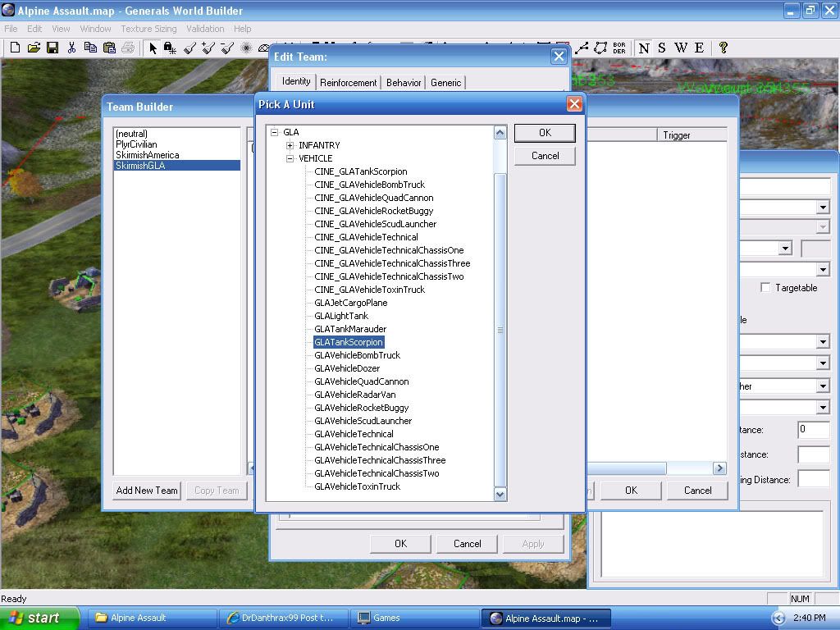This screenshot has height=630, width=840.
Task: Set view orientation to E
Action: click(x=699, y=48)
